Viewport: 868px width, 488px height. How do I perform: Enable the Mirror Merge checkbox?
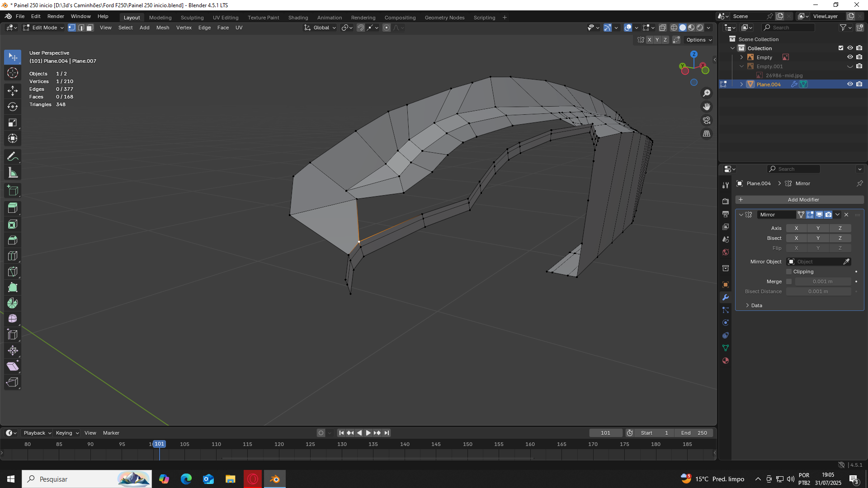click(789, 282)
